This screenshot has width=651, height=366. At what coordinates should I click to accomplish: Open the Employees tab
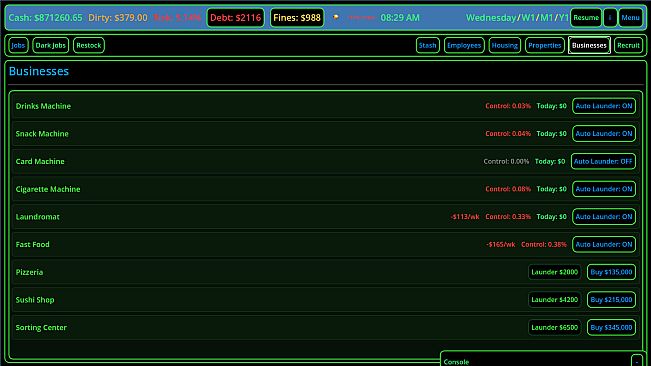(x=464, y=45)
